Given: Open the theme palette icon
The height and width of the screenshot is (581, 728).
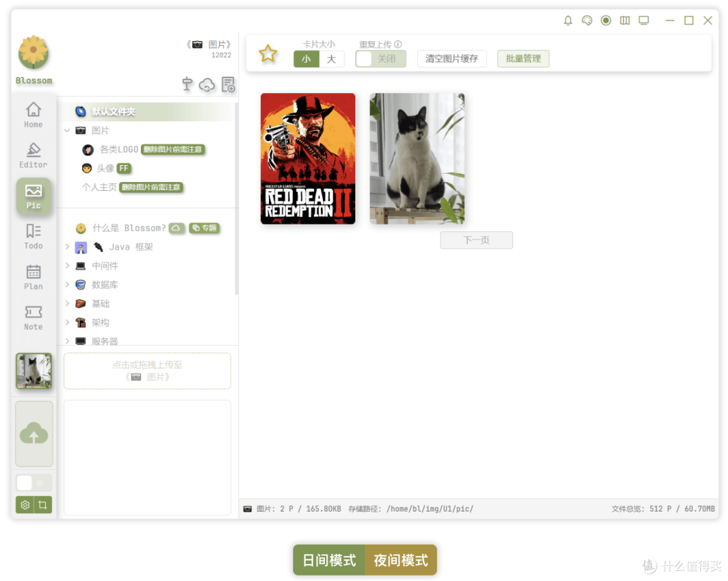Looking at the screenshot, I should [x=587, y=20].
